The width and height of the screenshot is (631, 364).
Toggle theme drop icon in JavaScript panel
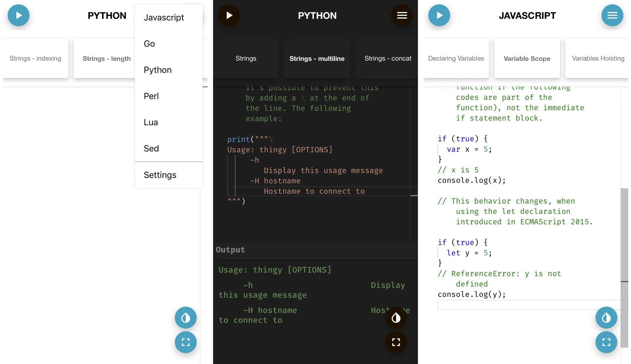606,318
